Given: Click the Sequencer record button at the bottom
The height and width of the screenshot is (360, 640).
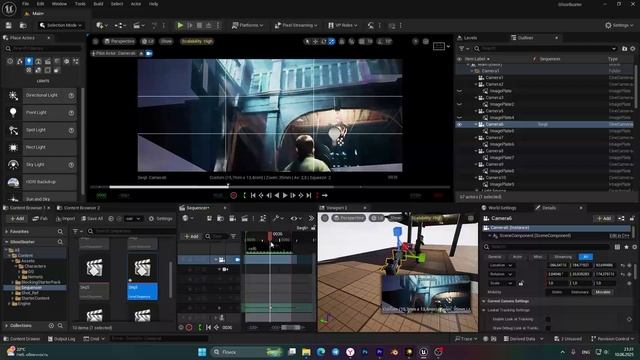Looking at the screenshot, I should pos(189,327).
